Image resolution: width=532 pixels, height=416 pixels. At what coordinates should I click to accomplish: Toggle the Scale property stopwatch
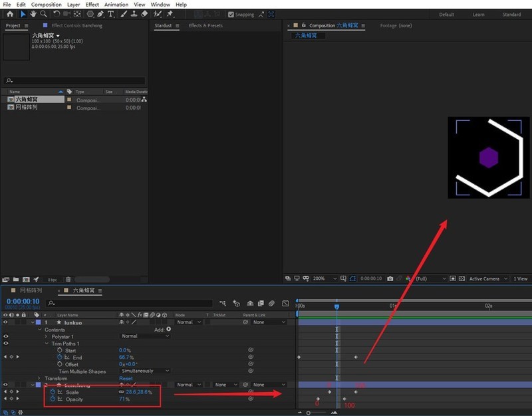[x=53, y=392]
